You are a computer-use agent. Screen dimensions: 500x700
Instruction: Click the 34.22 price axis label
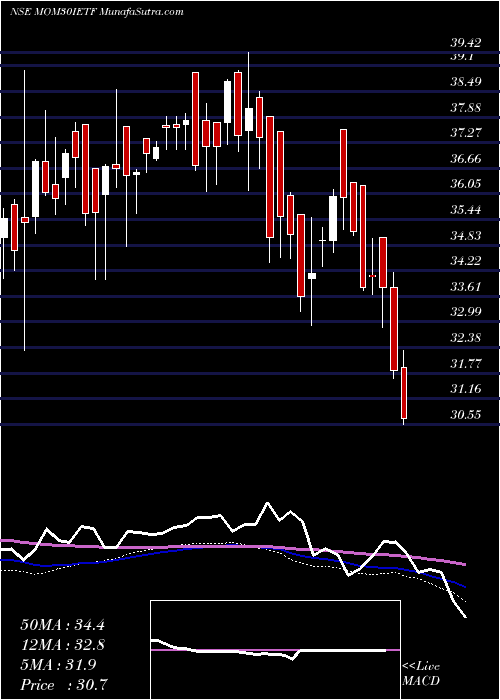tap(466, 261)
